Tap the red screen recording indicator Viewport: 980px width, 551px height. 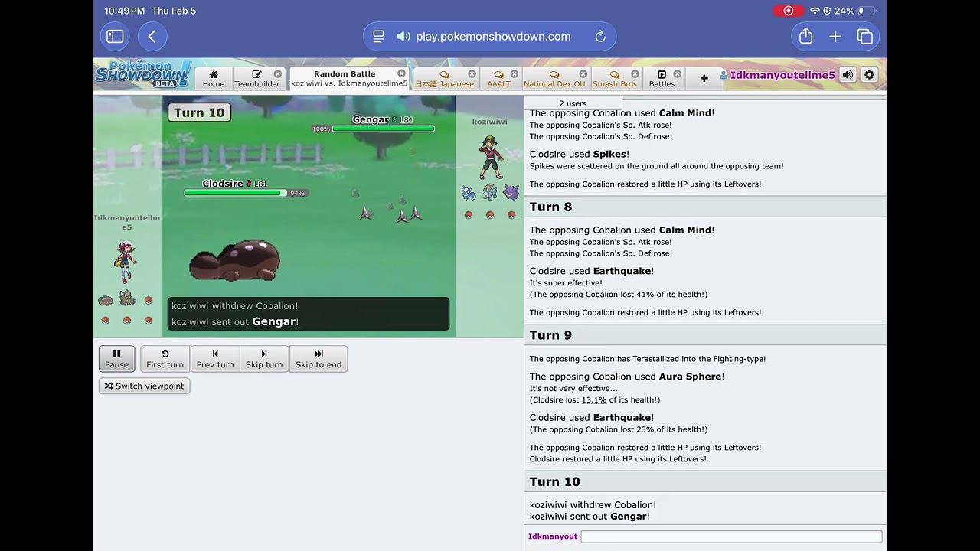(789, 11)
